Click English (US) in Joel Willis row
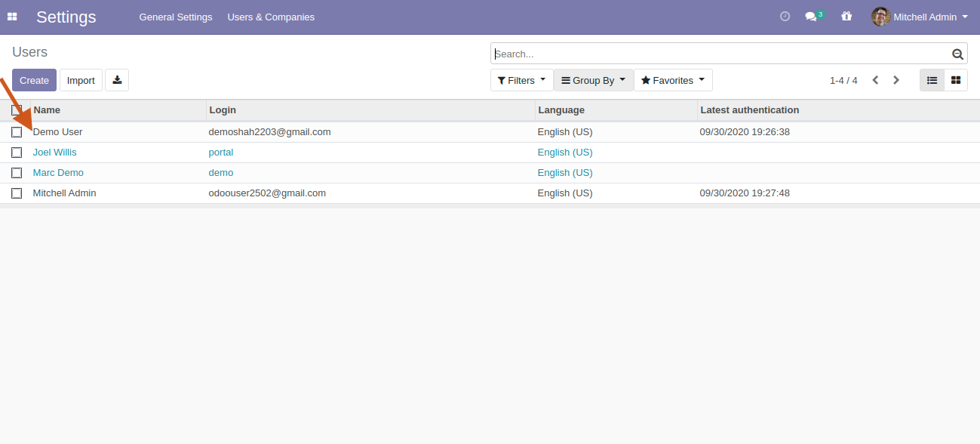 [x=565, y=153]
